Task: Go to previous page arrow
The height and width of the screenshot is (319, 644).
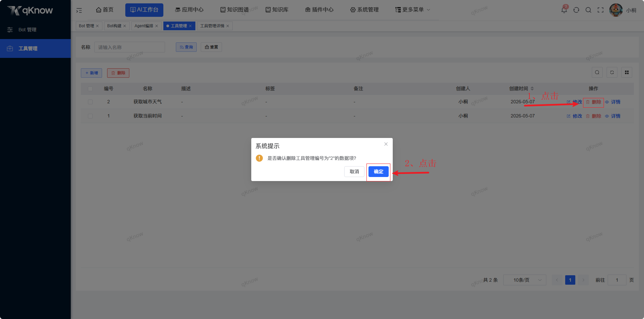Action: [x=557, y=280]
